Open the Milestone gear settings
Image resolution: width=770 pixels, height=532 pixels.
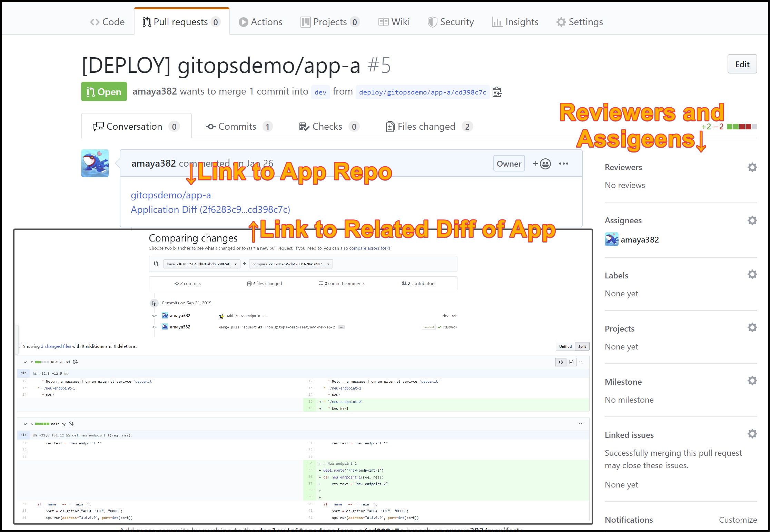click(752, 381)
